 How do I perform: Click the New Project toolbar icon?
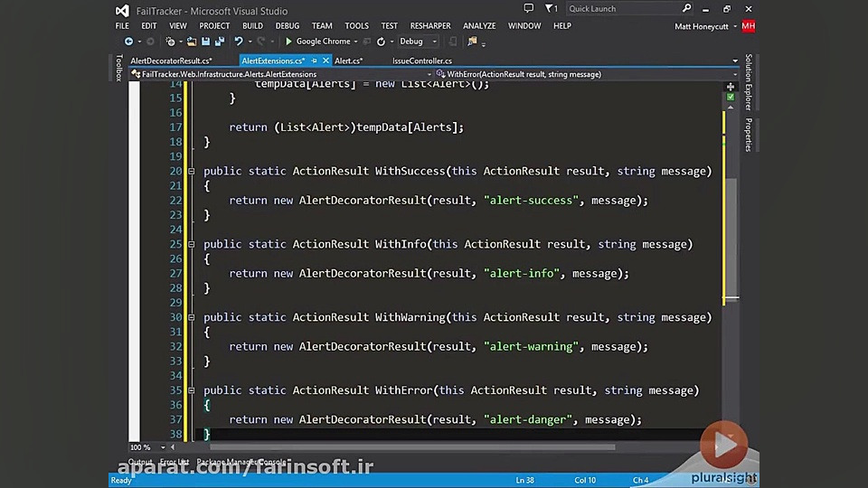171,42
